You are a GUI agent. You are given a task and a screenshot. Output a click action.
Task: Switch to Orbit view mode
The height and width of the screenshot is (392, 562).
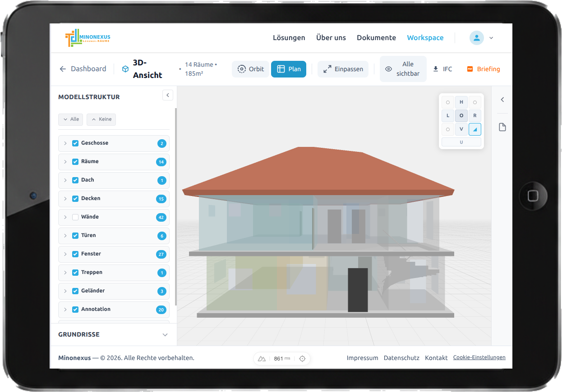click(251, 69)
